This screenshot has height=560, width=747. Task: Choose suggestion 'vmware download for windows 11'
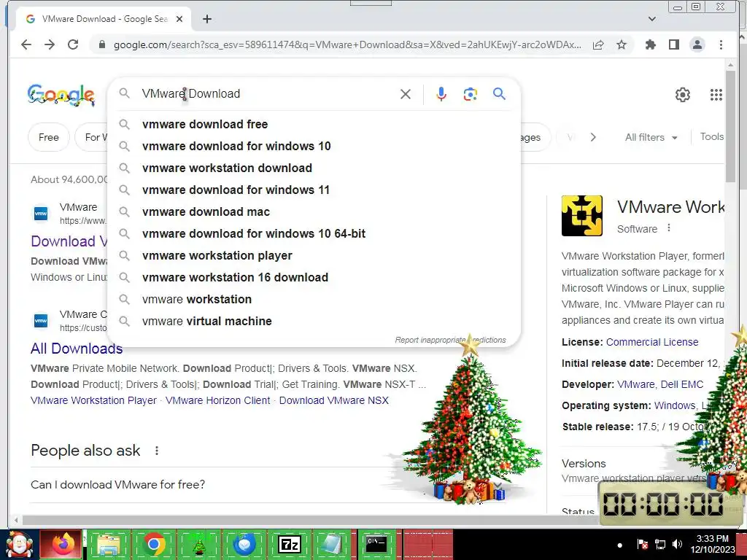point(314,190)
